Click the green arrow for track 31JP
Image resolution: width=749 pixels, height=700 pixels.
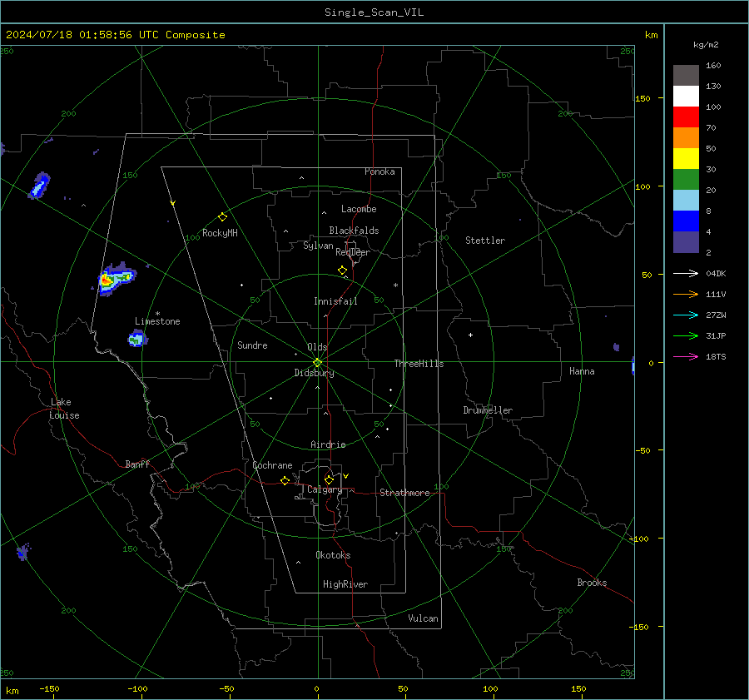(686, 336)
